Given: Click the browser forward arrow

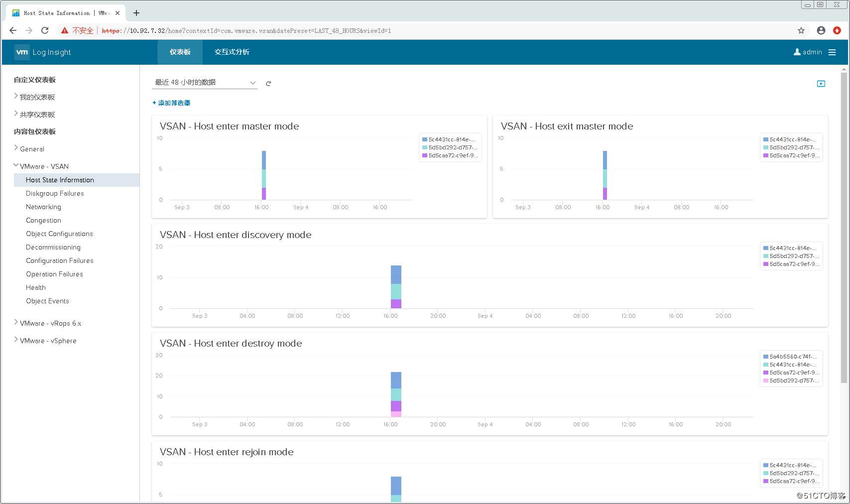Looking at the screenshot, I should (x=29, y=30).
